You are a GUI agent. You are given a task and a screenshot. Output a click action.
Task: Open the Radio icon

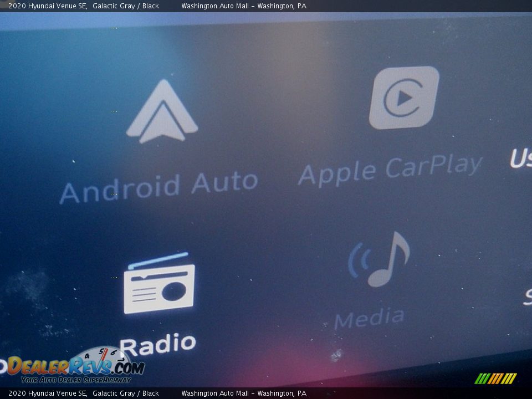click(x=159, y=283)
